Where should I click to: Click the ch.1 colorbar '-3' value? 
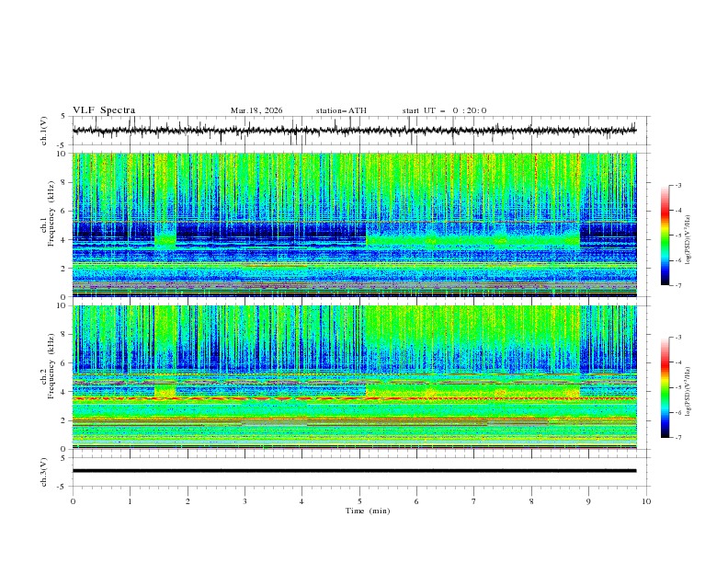point(677,185)
